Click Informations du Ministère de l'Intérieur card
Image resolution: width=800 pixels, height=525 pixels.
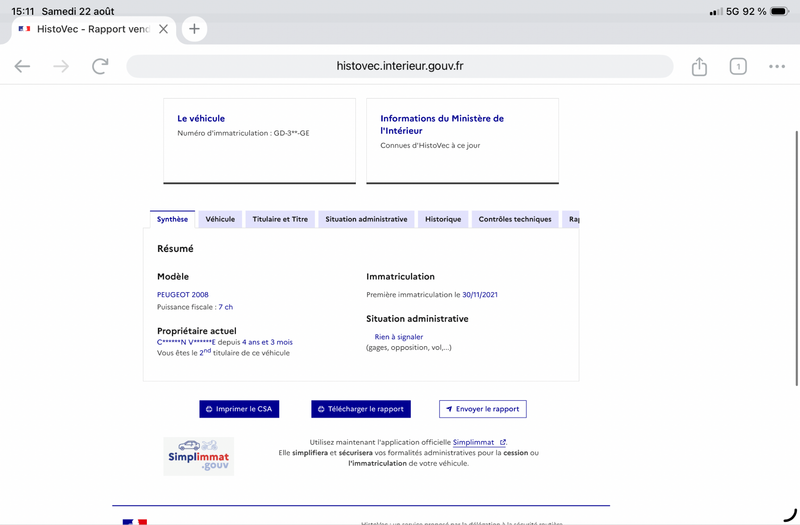[462, 141]
